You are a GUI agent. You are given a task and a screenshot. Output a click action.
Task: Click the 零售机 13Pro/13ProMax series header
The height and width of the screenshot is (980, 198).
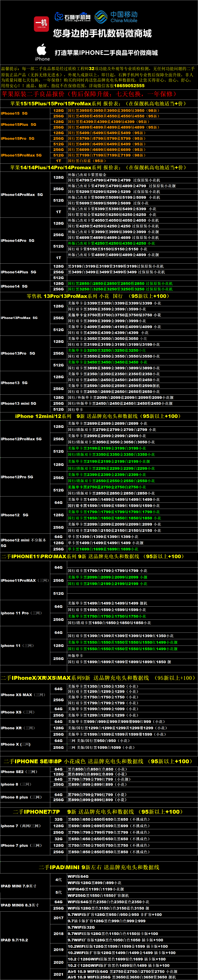97,296
